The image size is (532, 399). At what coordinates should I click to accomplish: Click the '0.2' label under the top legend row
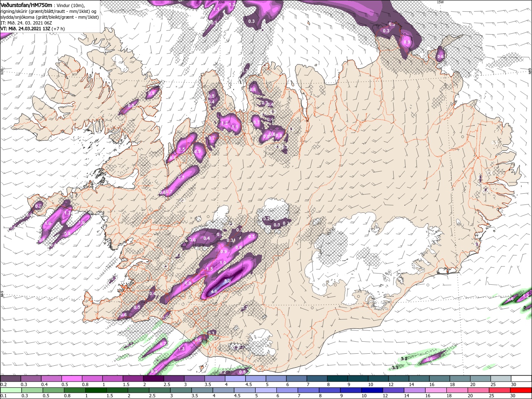3,384
